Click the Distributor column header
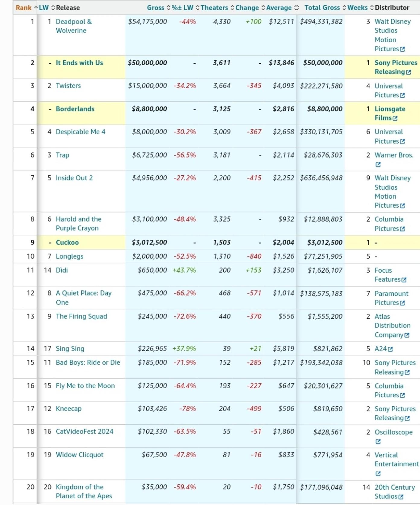420x505 pixels. pyautogui.click(x=392, y=8)
